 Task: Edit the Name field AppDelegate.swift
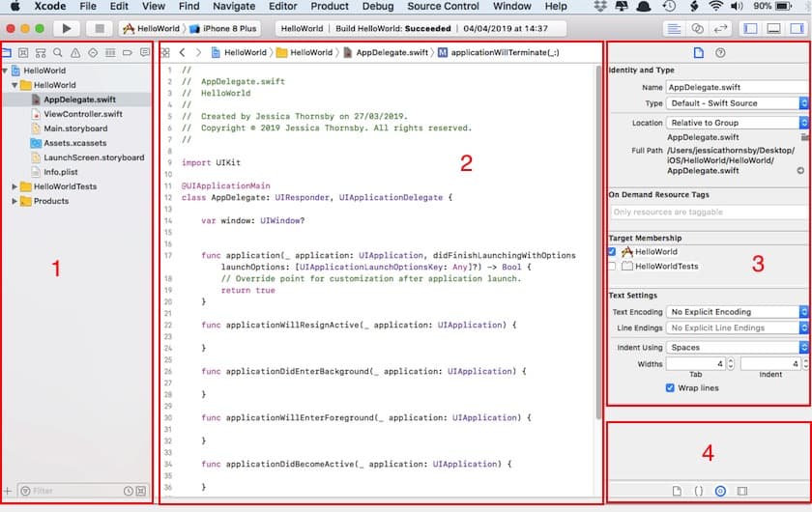pyautogui.click(x=737, y=88)
